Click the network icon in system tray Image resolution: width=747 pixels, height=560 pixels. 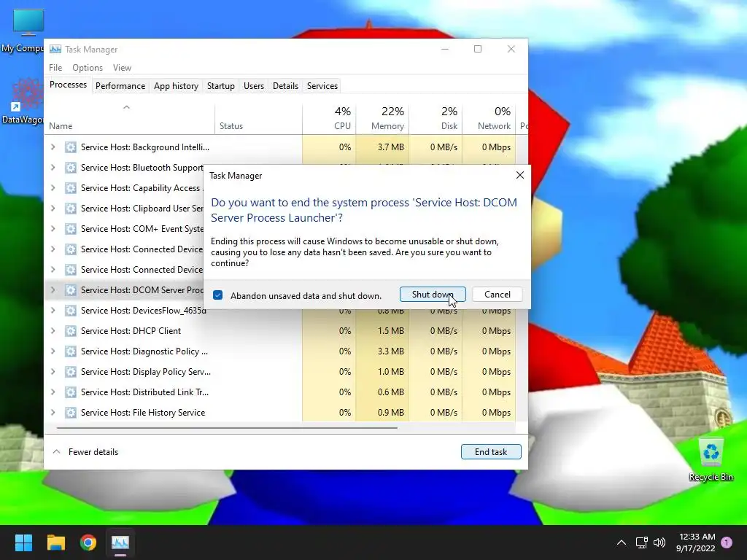click(641, 542)
